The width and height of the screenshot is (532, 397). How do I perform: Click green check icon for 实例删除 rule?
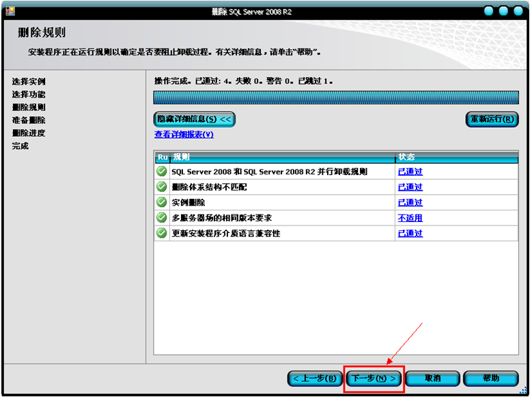tap(161, 202)
